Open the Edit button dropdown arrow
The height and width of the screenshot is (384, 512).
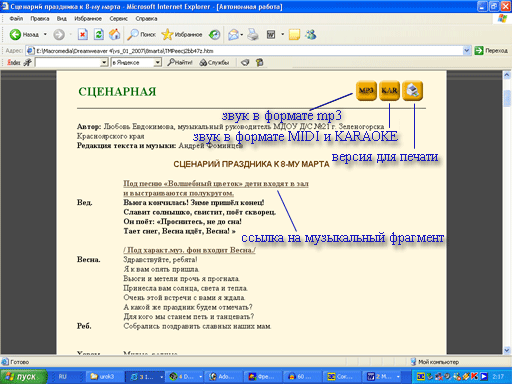point(282,34)
